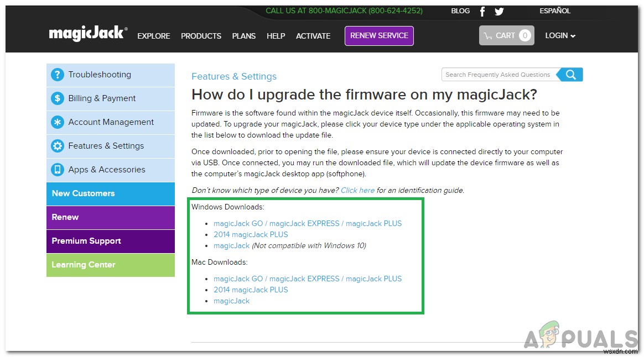The height and width of the screenshot is (357, 644).
Task: Download firmware for 2014 magicJack PLUS on Windows
Action: coord(251,234)
